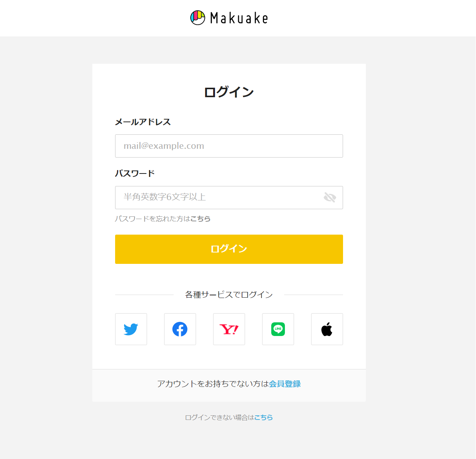Click the アカウントをお持ちでない方は text
The image size is (476, 459).
coord(213,384)
